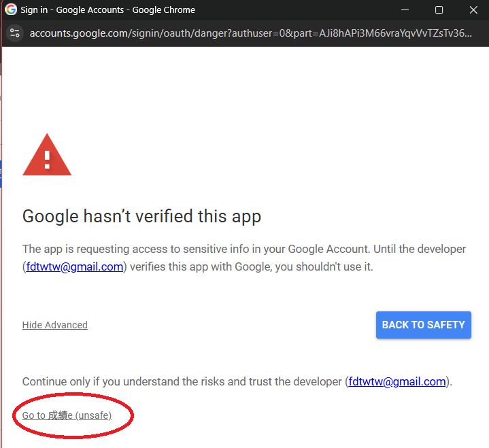This screenshot has height=448, width=489.
Task: Click the 'you shouldn't use it' phrase
Action: point(328,266)
